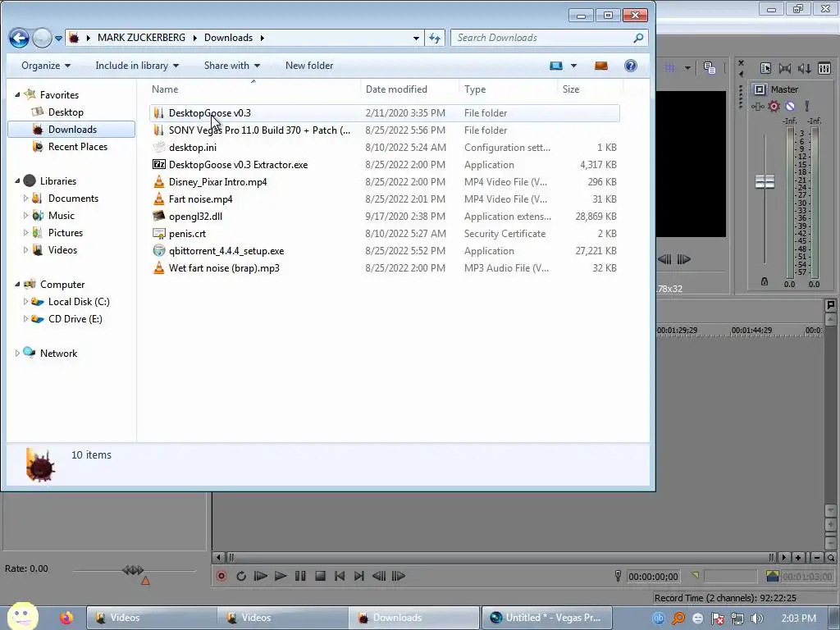Toggle Loop Playback in Vegas transport
This screenshot has height=630, width=840.
coord(241,576)
